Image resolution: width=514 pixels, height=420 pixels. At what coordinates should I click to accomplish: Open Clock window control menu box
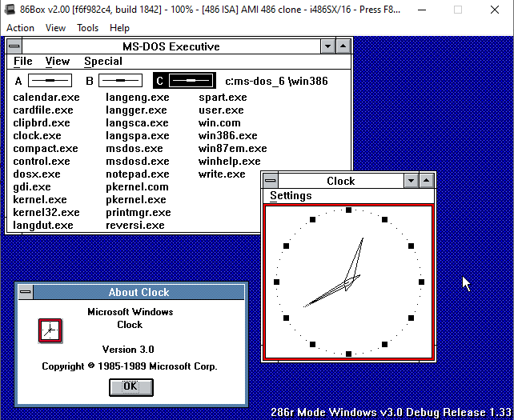point(270,181)
